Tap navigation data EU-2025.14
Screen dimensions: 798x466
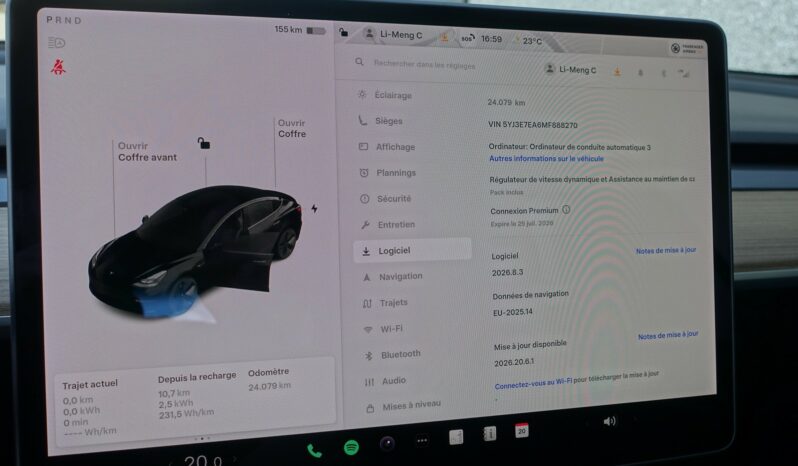pyautogui.click(x=512, y=312)
